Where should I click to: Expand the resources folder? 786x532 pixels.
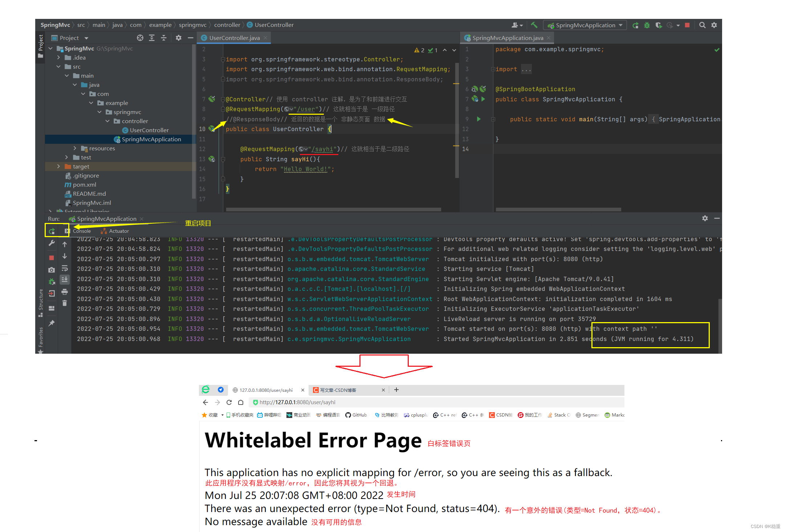click(75, 148)
